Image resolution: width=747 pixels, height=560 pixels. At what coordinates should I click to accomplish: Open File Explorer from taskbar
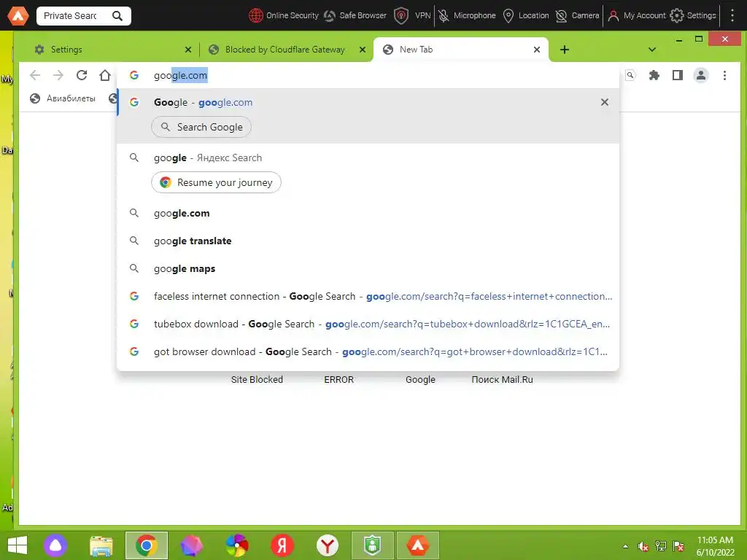click(101, 545)
